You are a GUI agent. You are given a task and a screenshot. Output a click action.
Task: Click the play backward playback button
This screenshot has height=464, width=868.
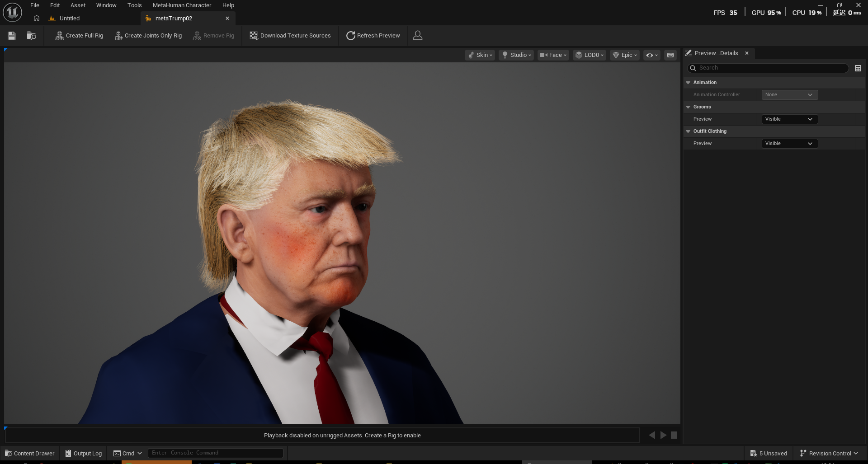click(x=651, y=435)
